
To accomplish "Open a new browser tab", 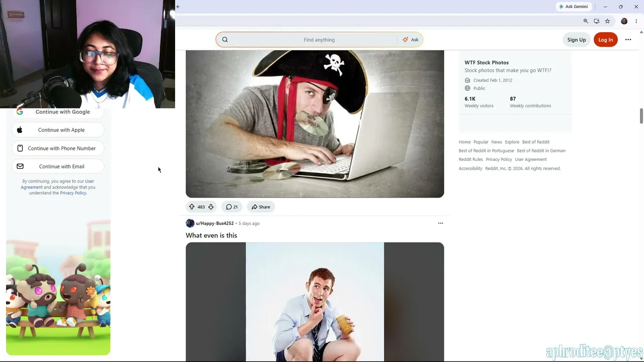I will [178, 7].
